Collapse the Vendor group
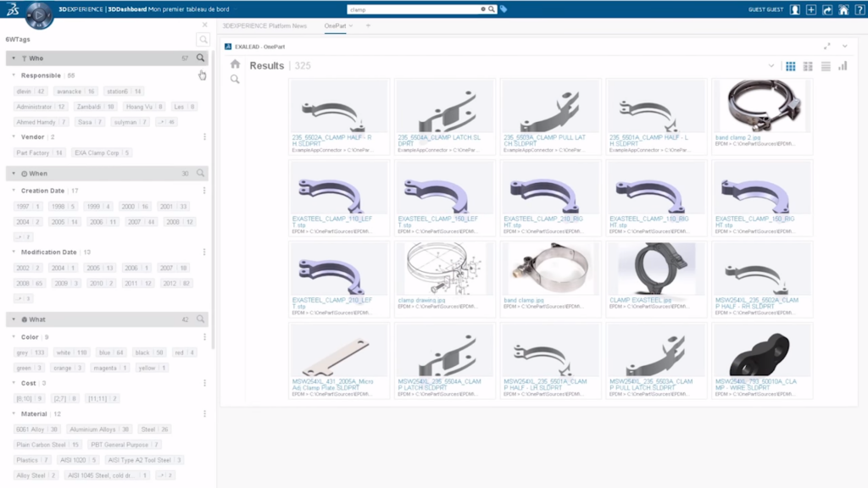 tap(14, 136)
